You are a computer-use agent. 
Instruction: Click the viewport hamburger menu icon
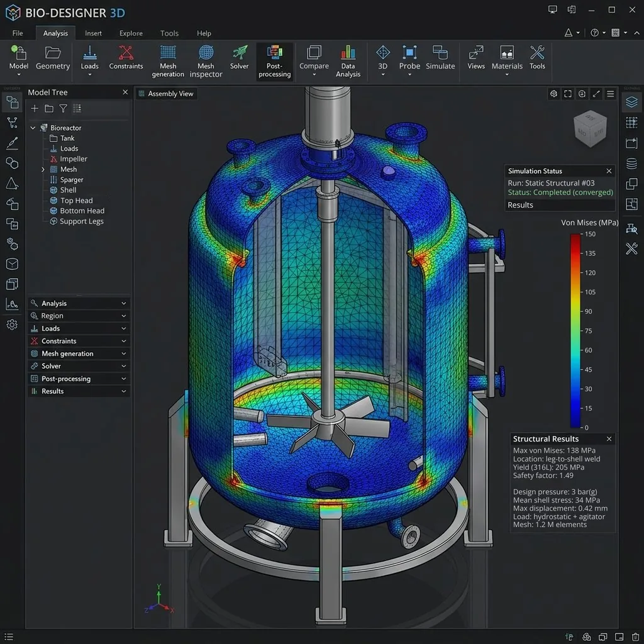611,94
